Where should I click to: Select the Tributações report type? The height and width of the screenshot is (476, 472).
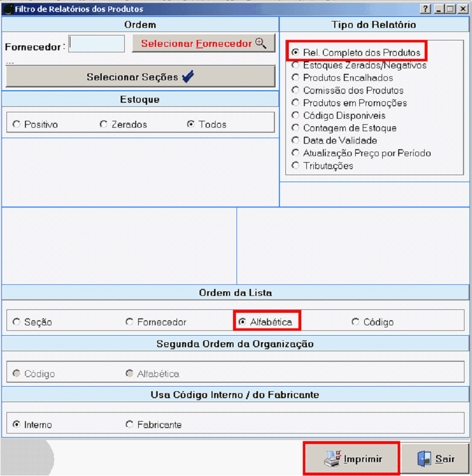click(x=295, y=166)
